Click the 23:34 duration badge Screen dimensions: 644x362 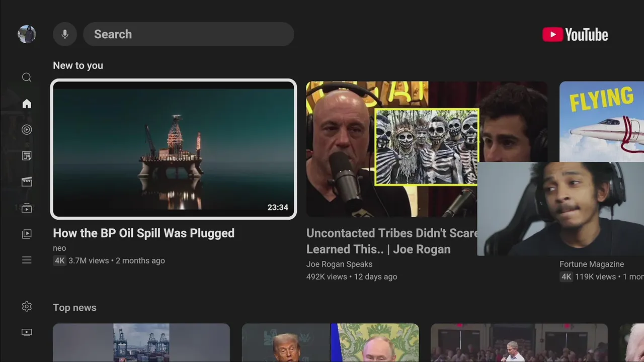click(x=278, y=208)
